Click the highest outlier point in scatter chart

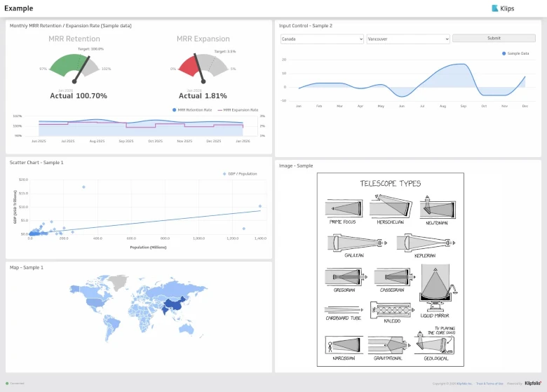point(83,187)
